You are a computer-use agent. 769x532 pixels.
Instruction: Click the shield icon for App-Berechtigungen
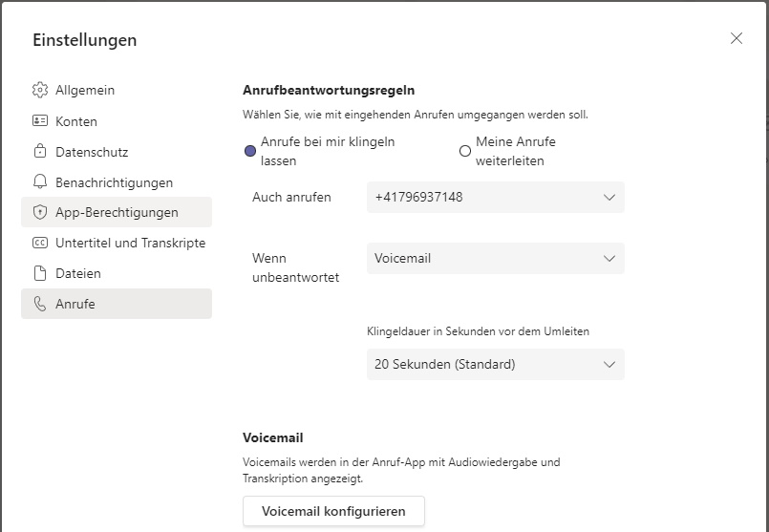[40, 212]
